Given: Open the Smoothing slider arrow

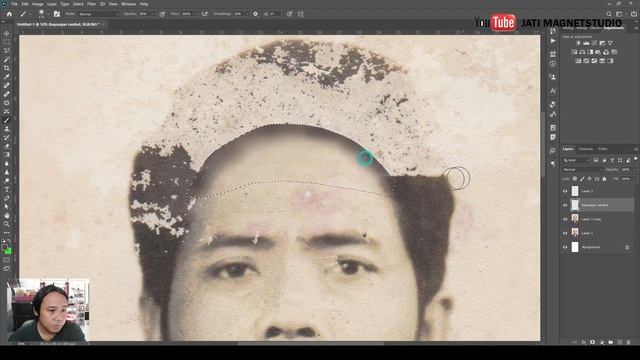Looking at the screenshot, I should tap(246, 14).
